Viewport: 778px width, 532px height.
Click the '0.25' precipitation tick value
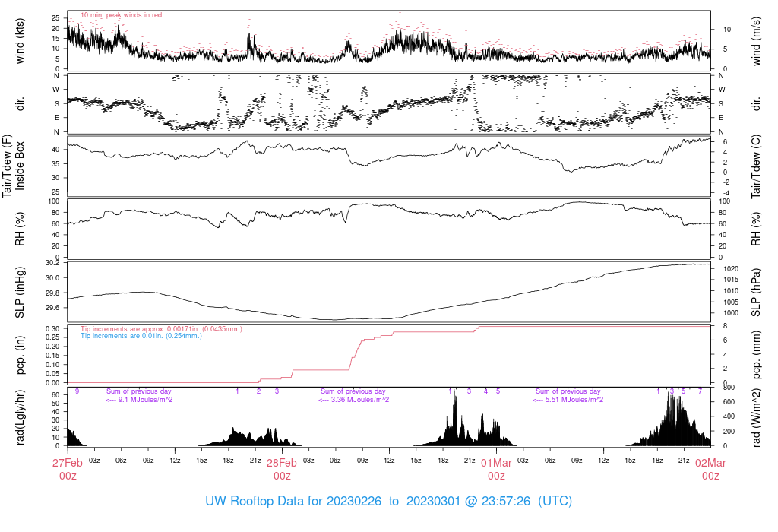(x=52, y=338)
